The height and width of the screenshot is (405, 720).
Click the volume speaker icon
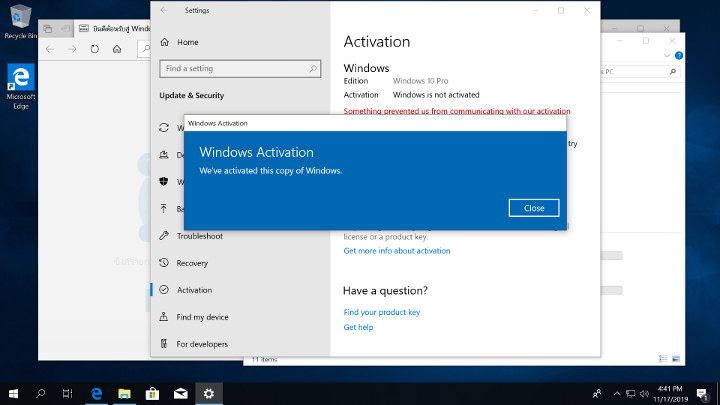click(644, 394)
